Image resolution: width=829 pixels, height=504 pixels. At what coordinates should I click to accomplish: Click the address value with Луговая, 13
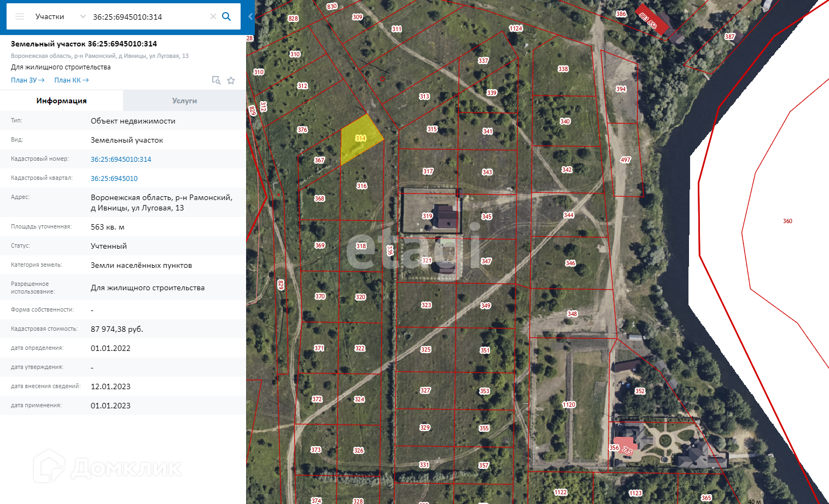(162, 203)
